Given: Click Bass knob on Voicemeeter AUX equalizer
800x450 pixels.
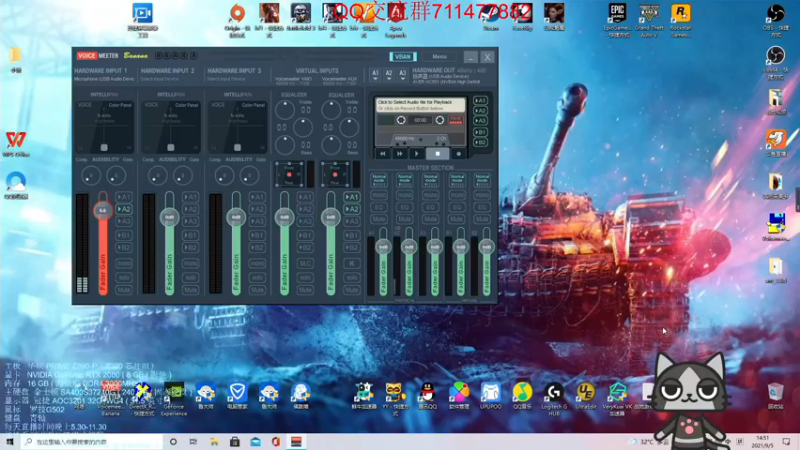Looking at the screenshot, I should click(331, 145).
